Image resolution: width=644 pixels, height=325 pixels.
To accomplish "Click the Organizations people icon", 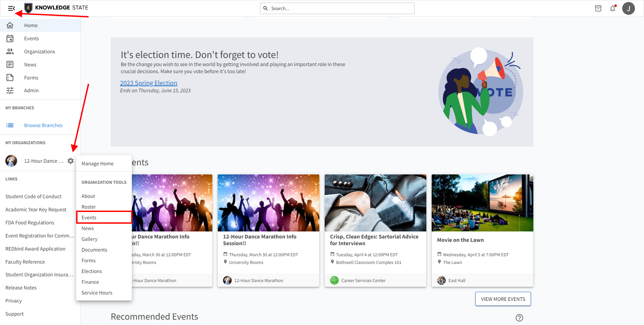I will [x=10, y=51].
